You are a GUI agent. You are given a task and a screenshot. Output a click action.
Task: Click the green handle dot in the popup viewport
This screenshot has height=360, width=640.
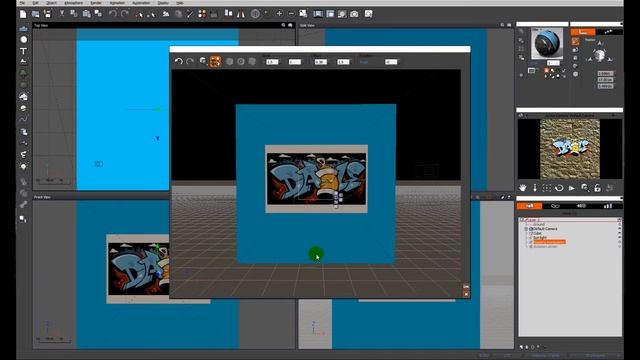pyautogui.click(x=316, y=254)
